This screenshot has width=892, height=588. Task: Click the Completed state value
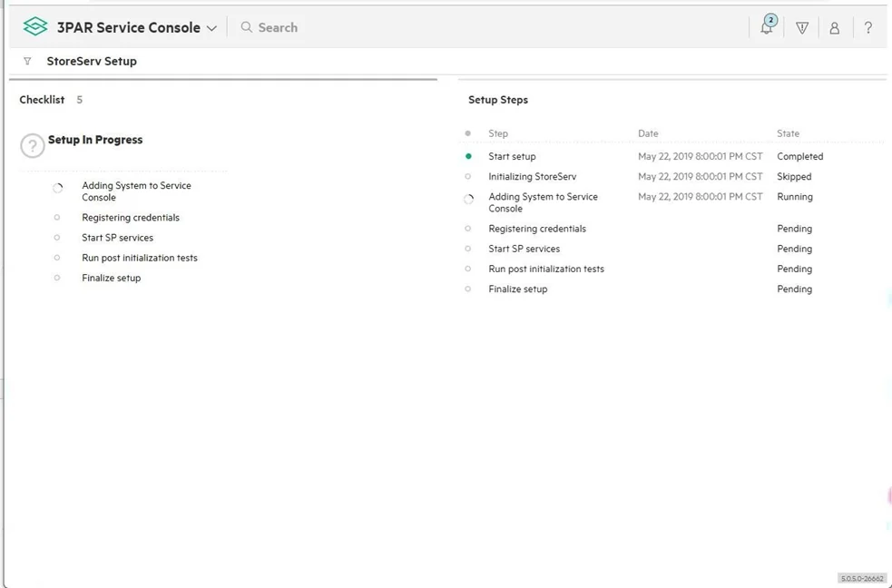point(799,156)
